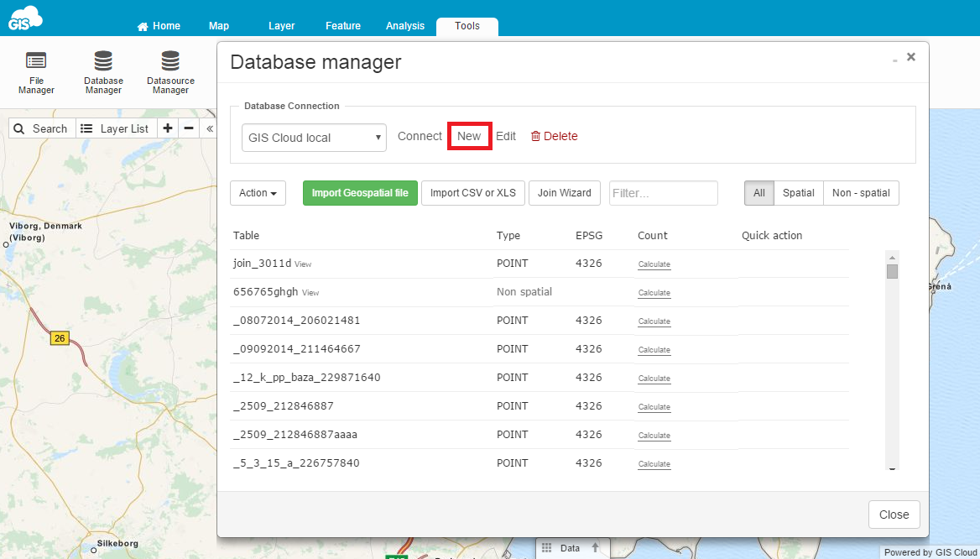This screenshot has width=980, height=559.
Task: Click the map Search magnifier button
Action: coord(42,128)
